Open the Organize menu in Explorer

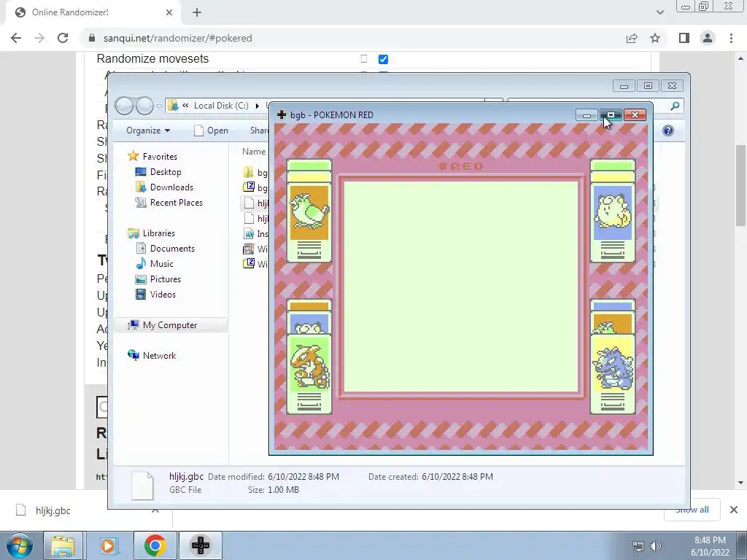(148, 131)
